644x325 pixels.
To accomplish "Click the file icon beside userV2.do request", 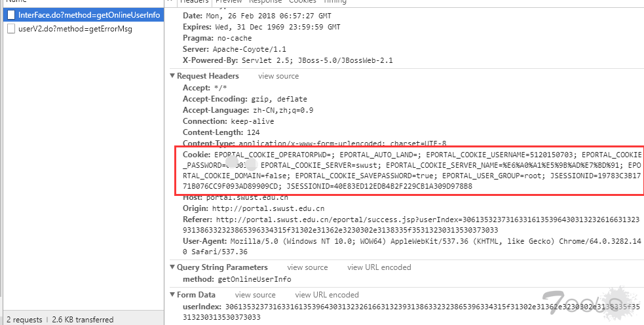I will point(11,29).
